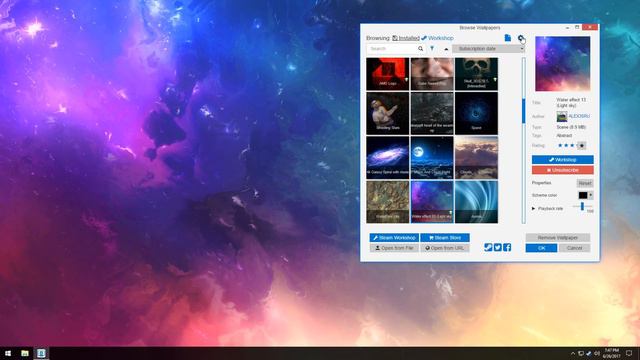Screen dimensions: 640x360
Task: Open the Steam social icon
Action: 488,247
